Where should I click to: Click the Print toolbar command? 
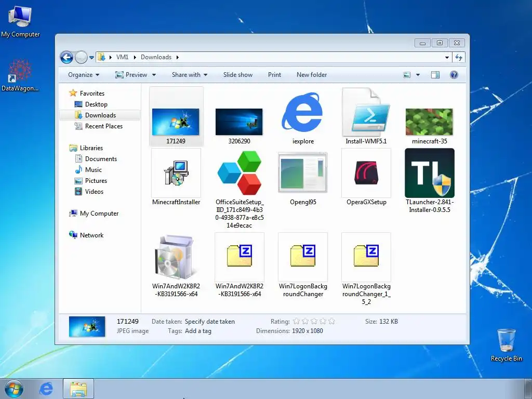[274, 75]
